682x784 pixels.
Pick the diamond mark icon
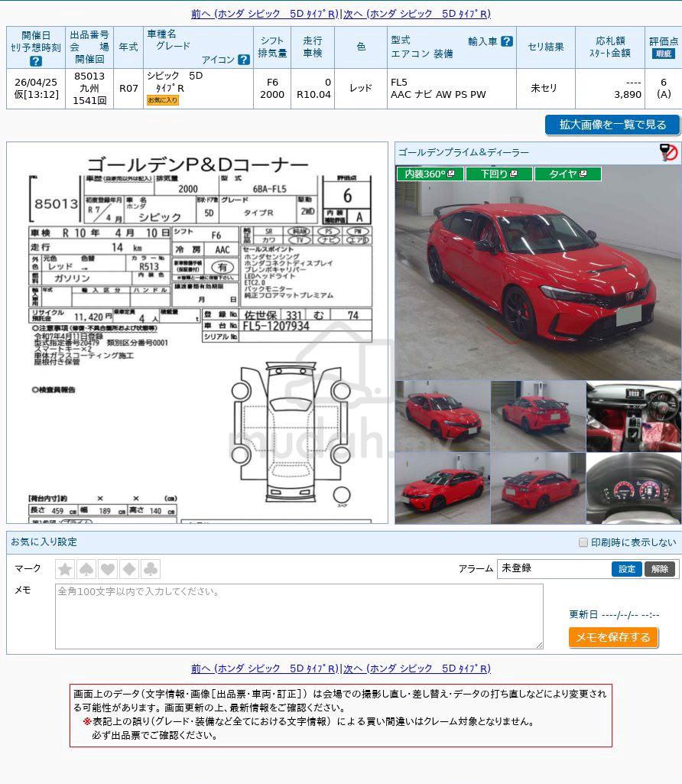[129, 569]
